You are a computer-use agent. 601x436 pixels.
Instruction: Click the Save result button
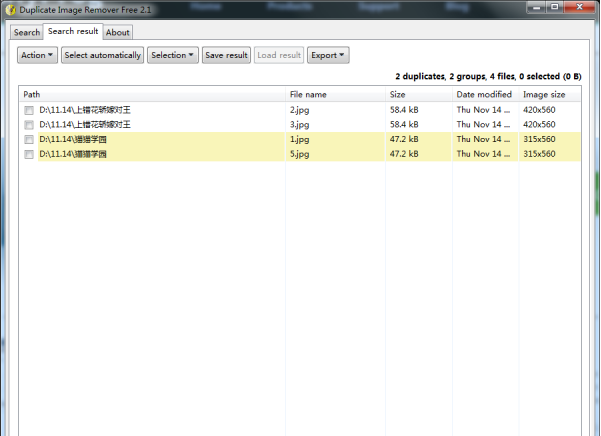tap(226, 55)
